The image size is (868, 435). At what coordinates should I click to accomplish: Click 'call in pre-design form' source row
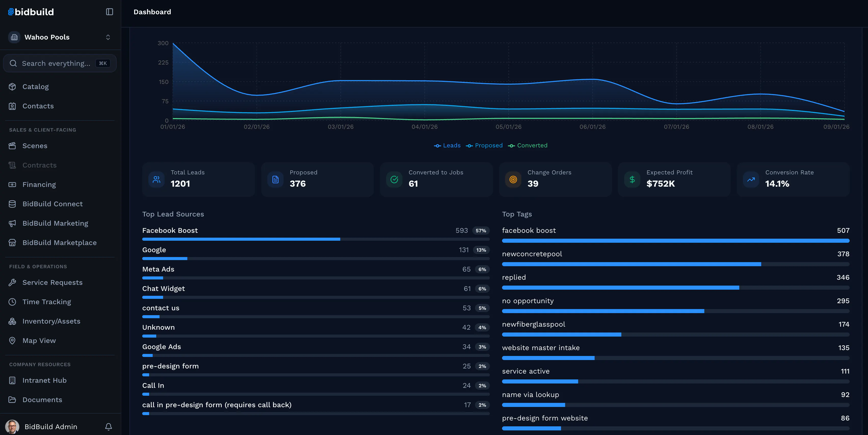[x=316, y=408]
